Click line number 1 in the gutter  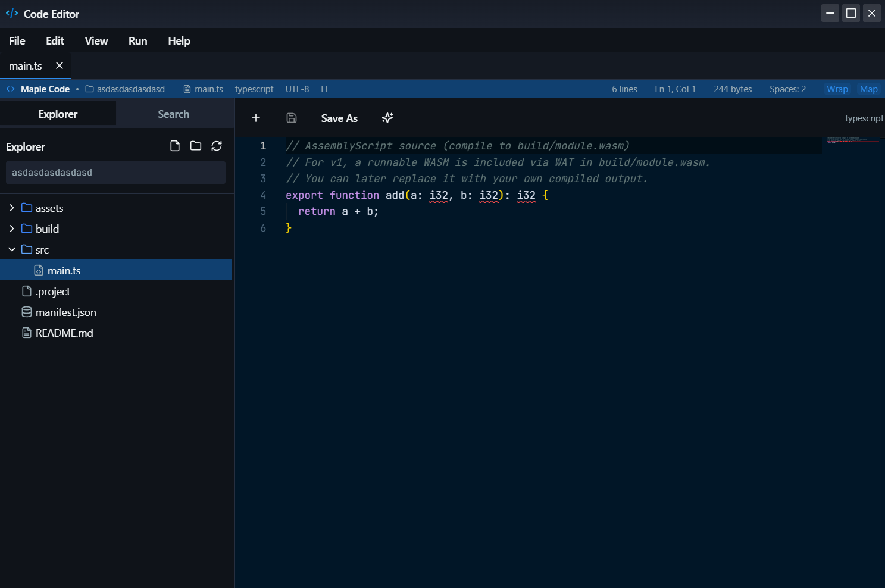pyautogui.click(x=263, y=146)
